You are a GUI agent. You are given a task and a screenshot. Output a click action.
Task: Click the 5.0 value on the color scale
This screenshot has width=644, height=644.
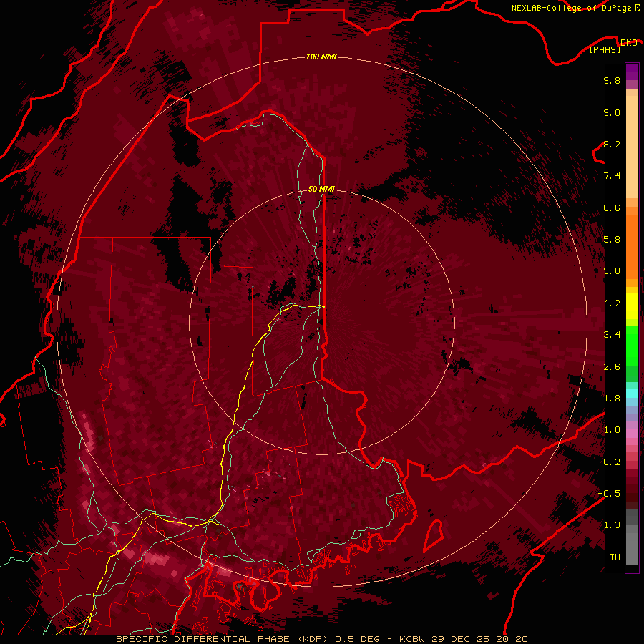(612, 271)
